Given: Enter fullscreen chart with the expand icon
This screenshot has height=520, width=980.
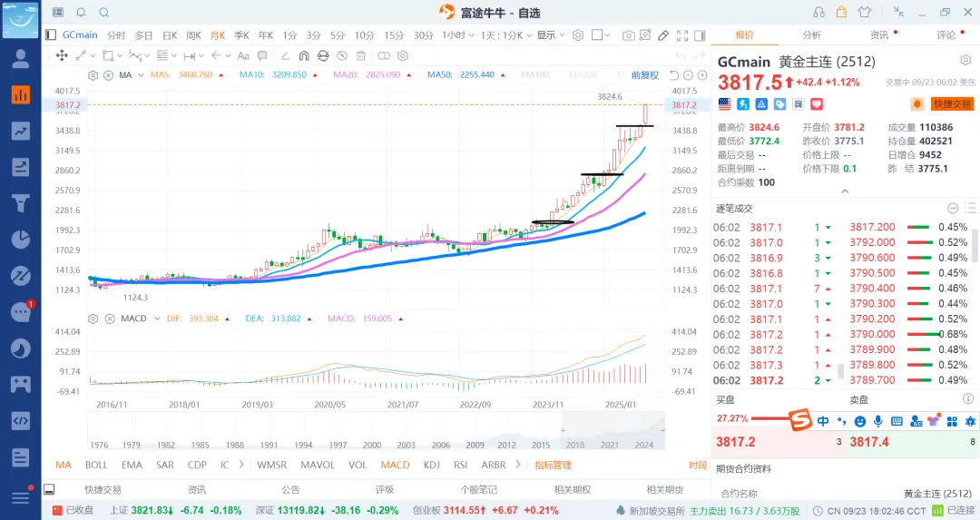Looking at the screenshot, I should coord(682,35).
